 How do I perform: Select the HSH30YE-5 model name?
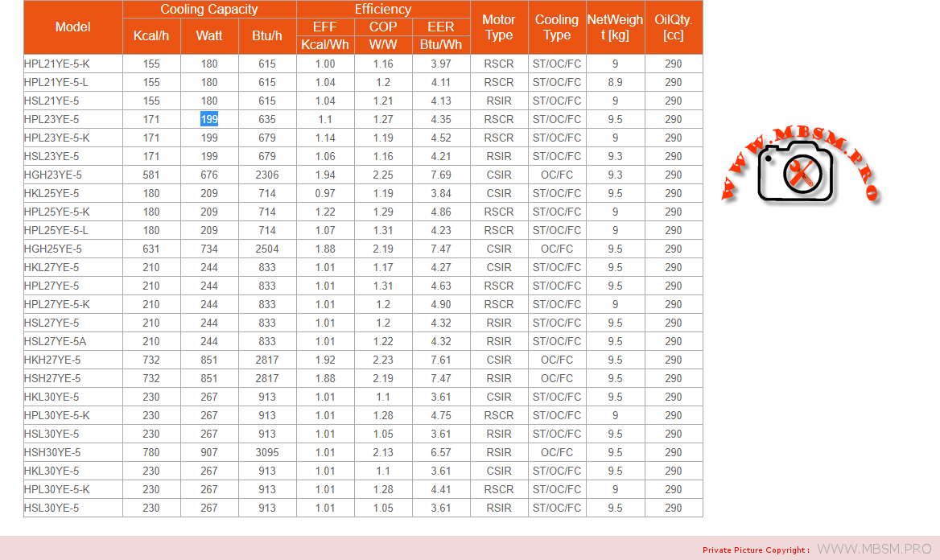pos(53,452)
